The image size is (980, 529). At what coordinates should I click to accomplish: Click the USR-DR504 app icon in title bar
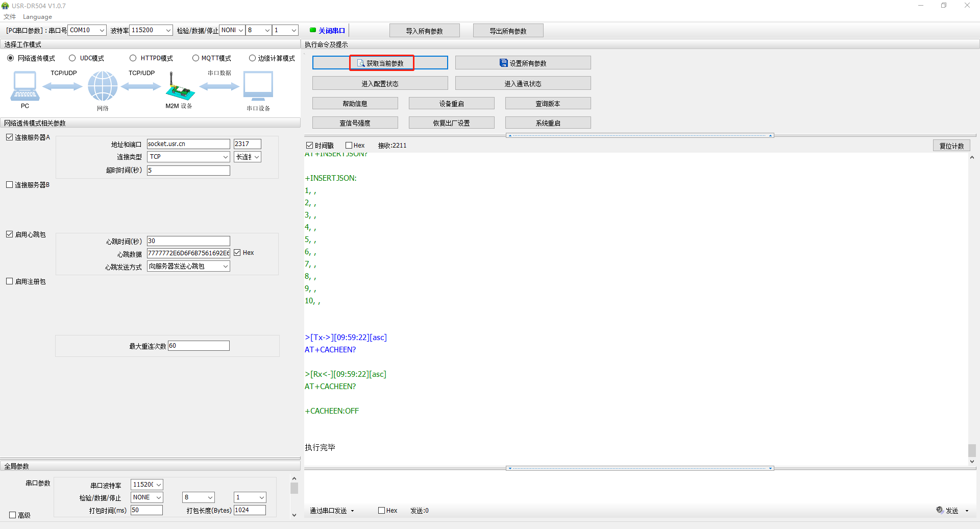[x=6, y=6]
